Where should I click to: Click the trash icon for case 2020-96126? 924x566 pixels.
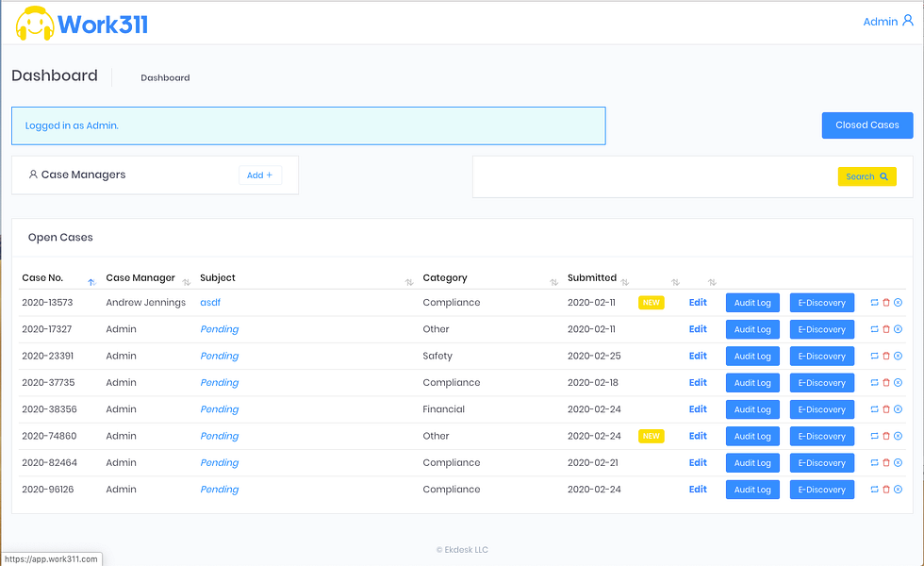click(x=886, y=490)
